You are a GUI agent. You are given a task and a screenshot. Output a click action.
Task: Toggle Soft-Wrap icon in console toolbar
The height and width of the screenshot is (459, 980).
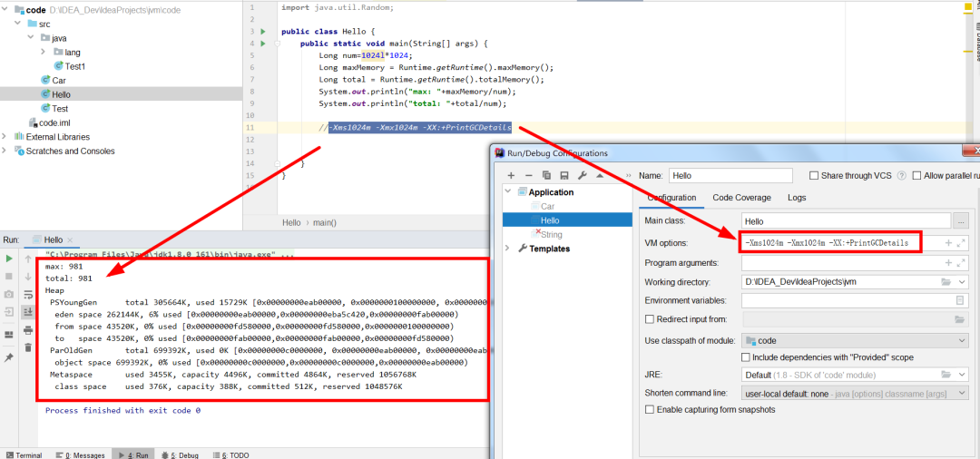pos(28,294)
